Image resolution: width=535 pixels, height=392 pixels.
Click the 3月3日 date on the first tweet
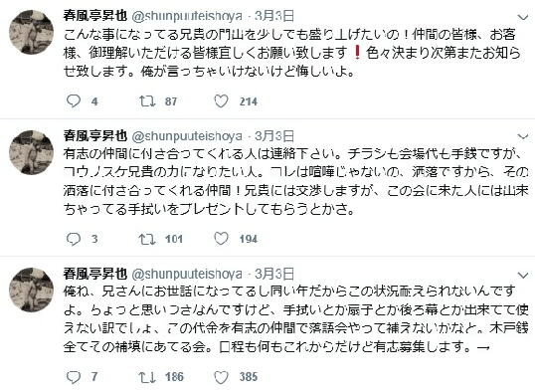point(274,16)
